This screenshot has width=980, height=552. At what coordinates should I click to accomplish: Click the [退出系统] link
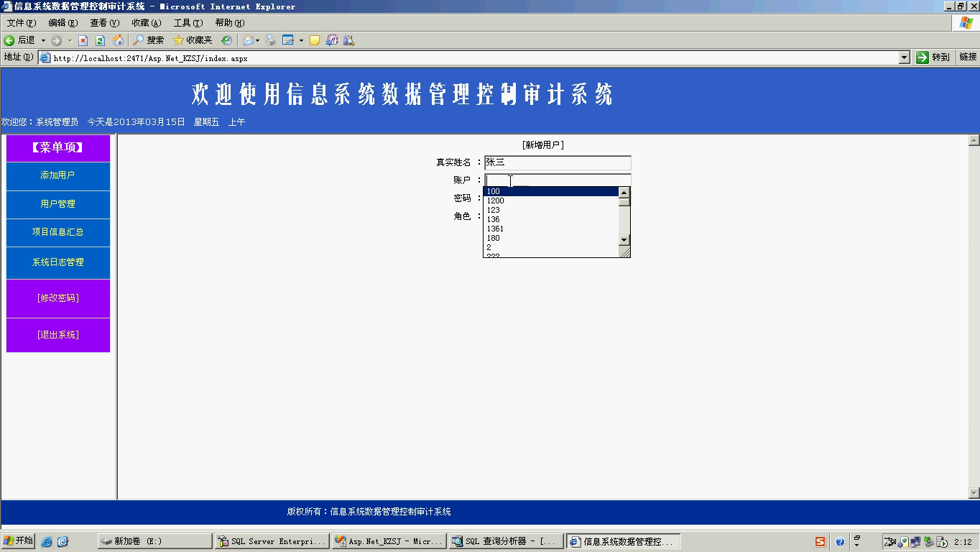tap(58, 335)
